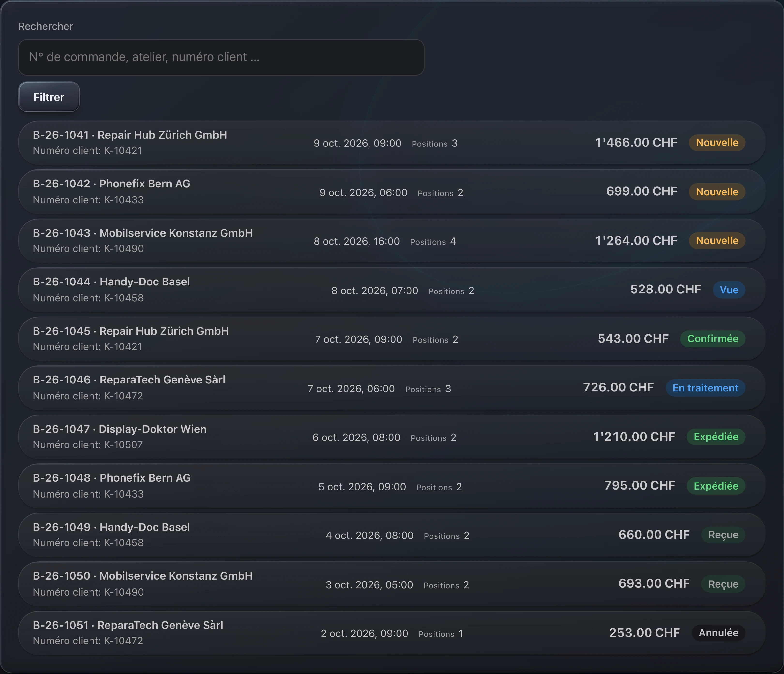Click the Annulée status badge
The width and height of the screenshot is (784, 674).
click(x=718, y=633)
